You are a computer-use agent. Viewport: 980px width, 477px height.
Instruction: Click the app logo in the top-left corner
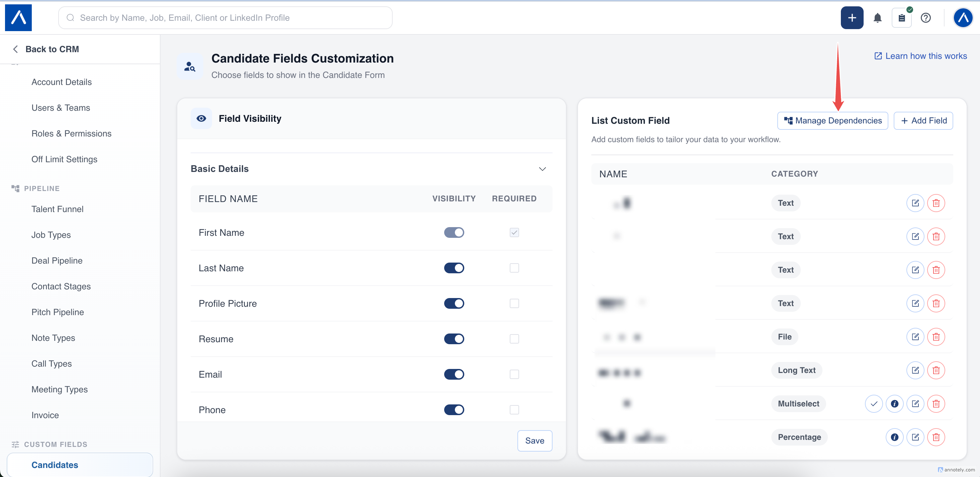click(x=18, y=17)
